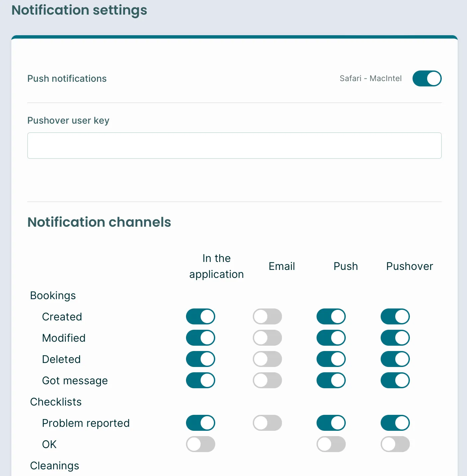
Task: Click the "Notification channels" section heading
Action: pyautogui.click(x=99, y=222)
